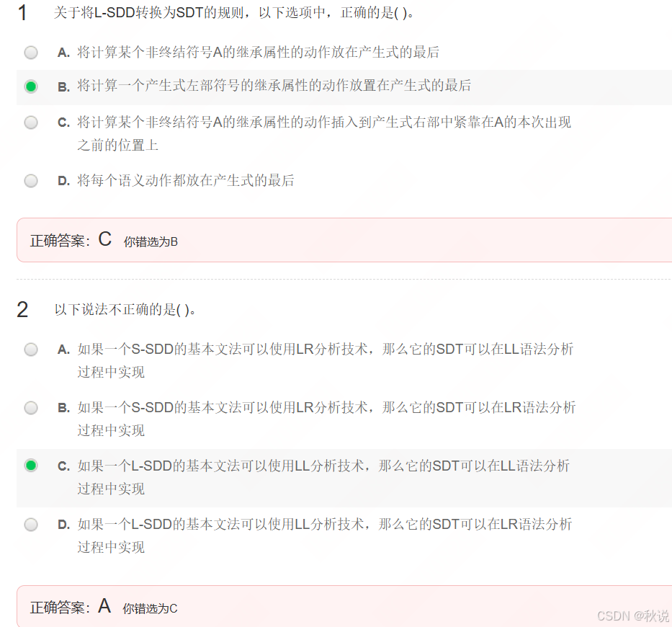The width and height of the screenshot is (672, 627).
Task: Click option text 插入到产生式右部中紧靠在A的本次出现
Action: (x=324, y=133)
